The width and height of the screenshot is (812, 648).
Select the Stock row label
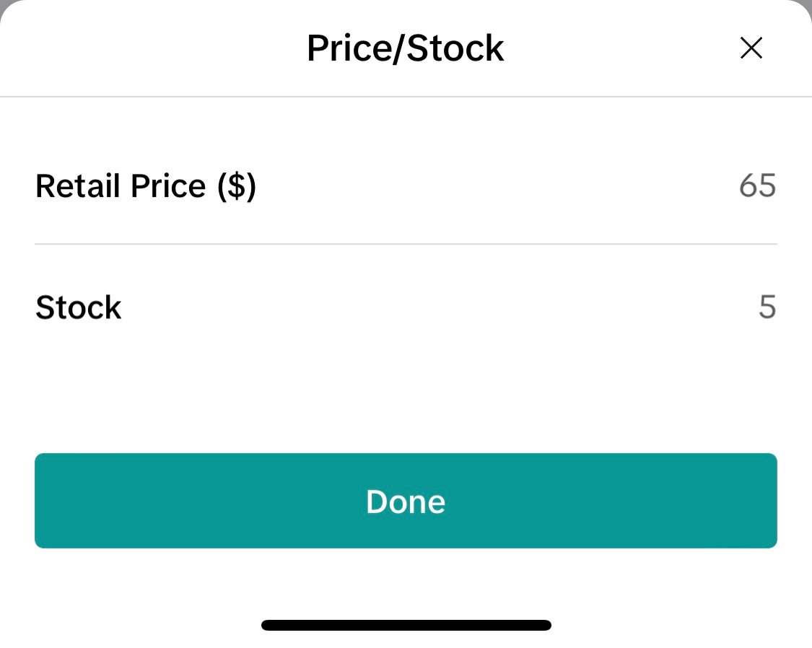click(x=78, y=307)
